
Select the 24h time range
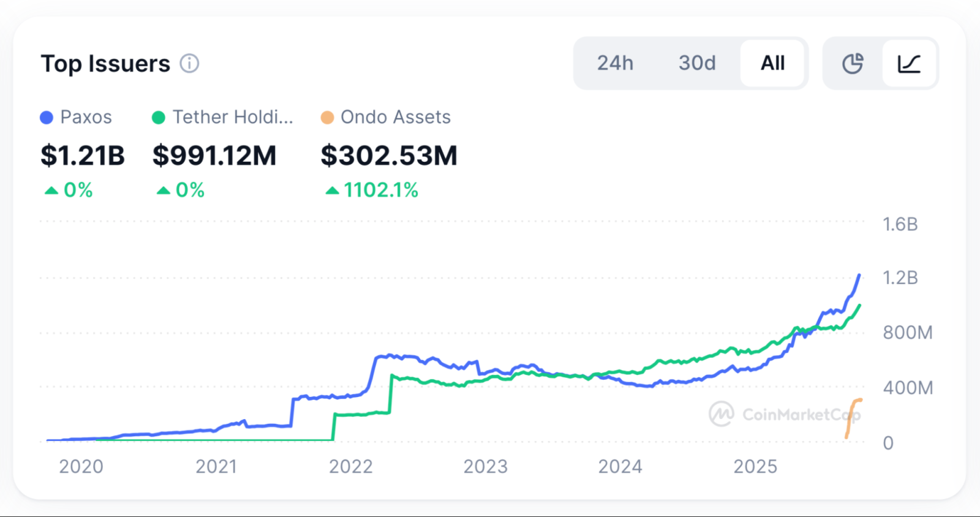(x=615, y=63)
